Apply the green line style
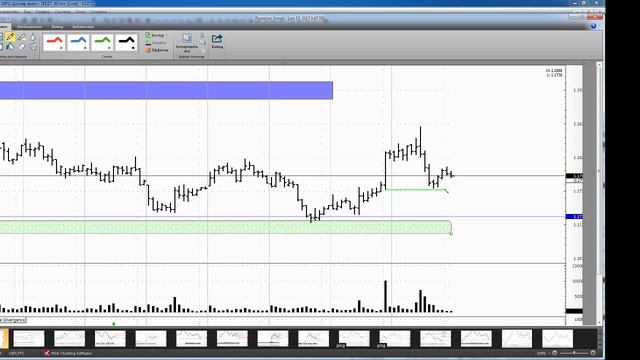 [x=102, y=42]
